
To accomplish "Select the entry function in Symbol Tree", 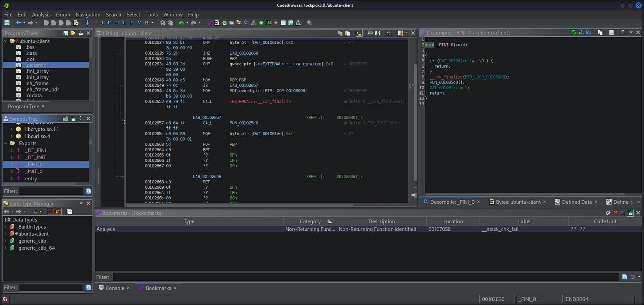I will coord(31,179).
